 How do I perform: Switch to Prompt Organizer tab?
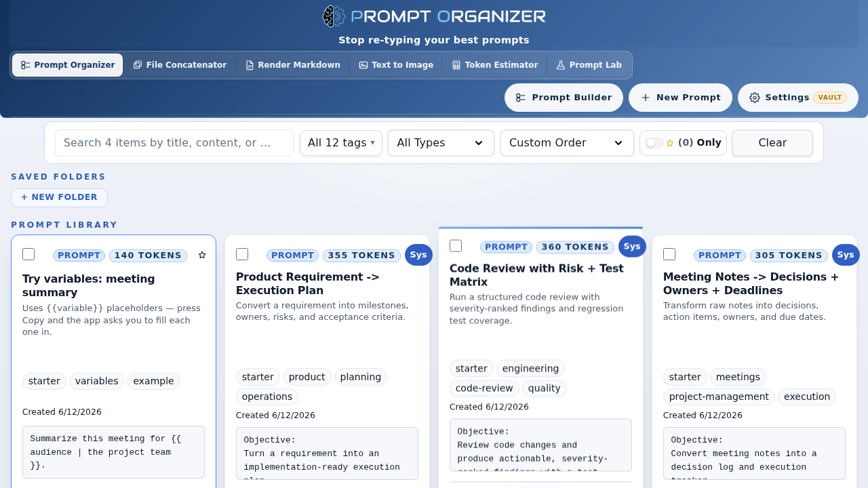tap(68, 65)
